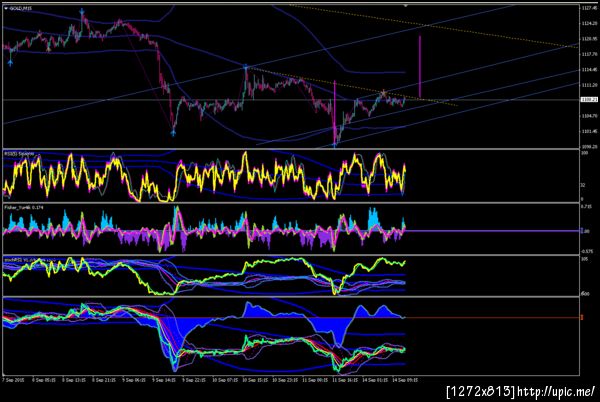Click the 1111.20 price scale value
The height and width of the screenshot is (402, 600).
(x=589, y=85)
